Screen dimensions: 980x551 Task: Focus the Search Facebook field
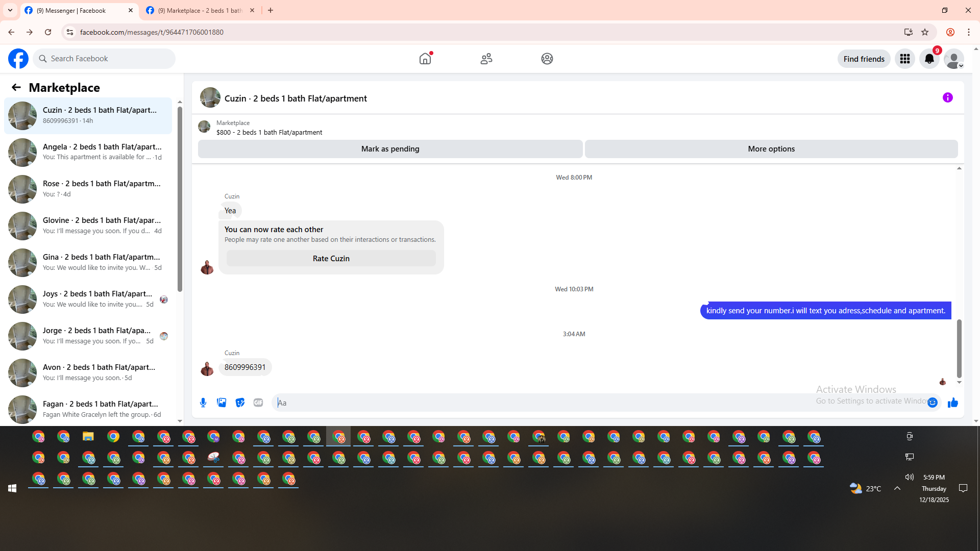click(x=104, y=59)
